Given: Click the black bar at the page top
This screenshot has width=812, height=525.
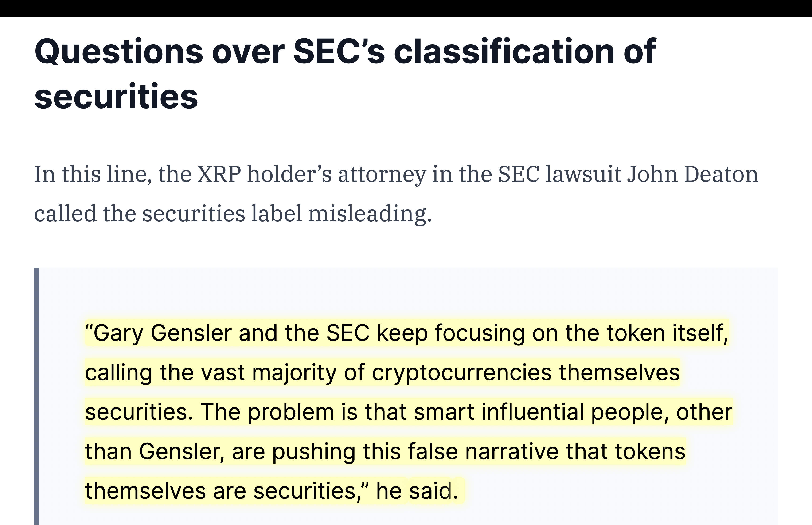Looking at the screenshot, I should 406,8.
